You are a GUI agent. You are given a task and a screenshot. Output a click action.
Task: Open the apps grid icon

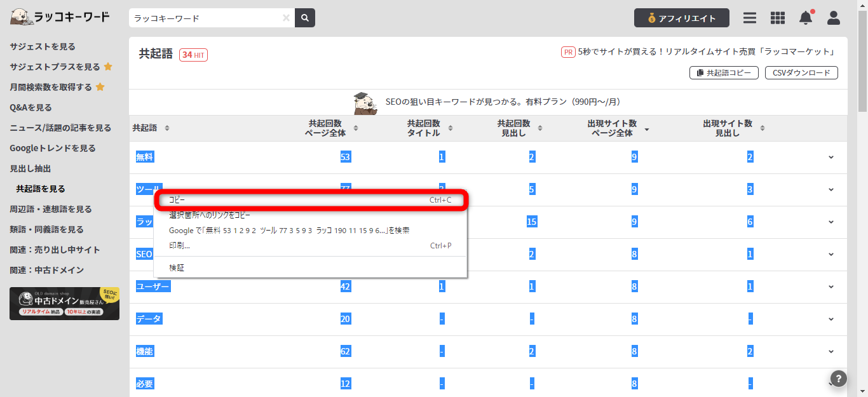pyautogui.click(x=778, y=18)
